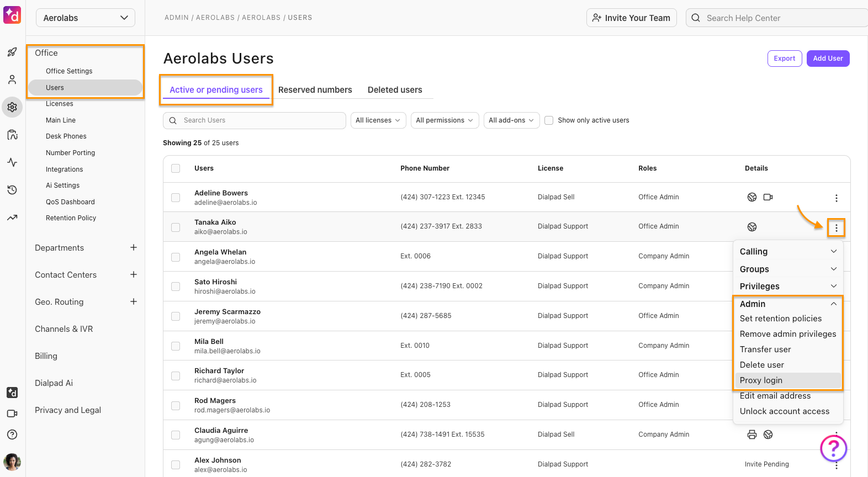868x477 pixels.
Task: Select Proxy login from Admin menu
Action: pos(788,380)
